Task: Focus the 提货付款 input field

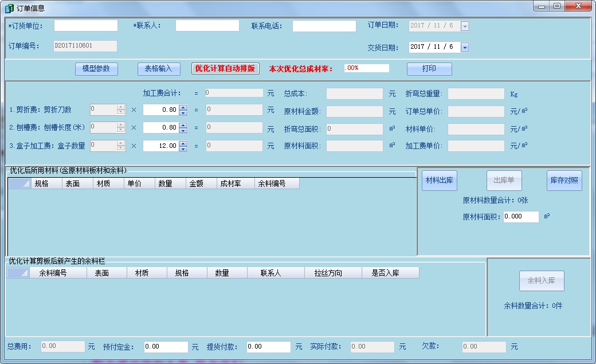Action: pos(269,347)
